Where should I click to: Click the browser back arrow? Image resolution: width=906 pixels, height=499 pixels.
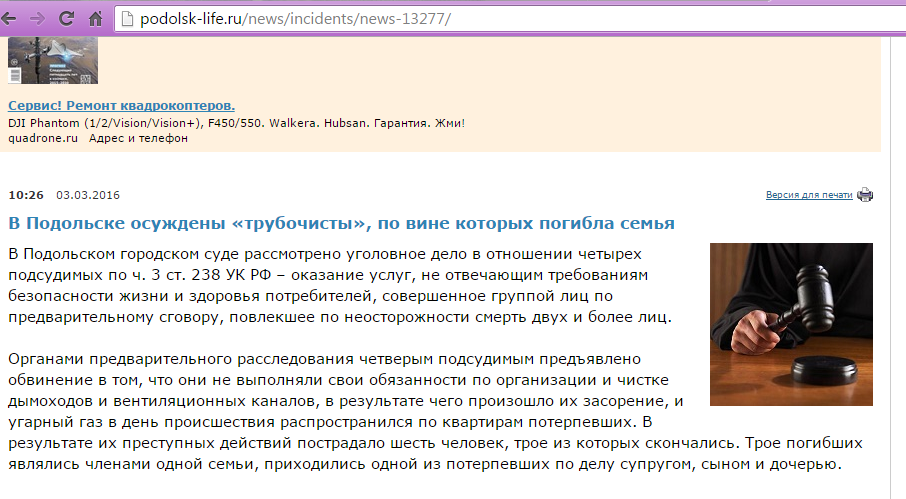[11, 19]
